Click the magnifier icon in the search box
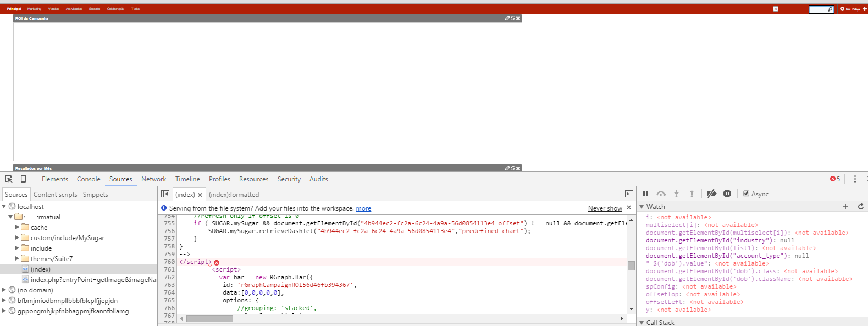This screenshot has width=868, height=326. click(830, 9)
